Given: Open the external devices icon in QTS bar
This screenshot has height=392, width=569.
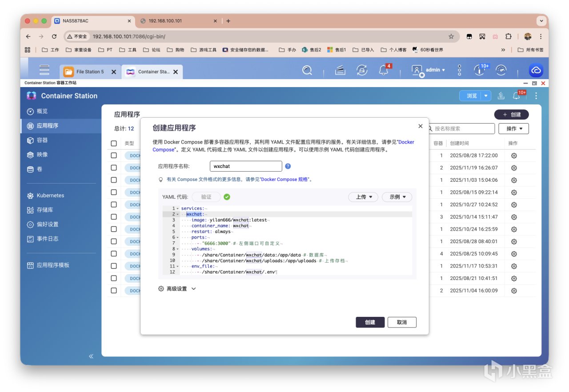Looking at the screenshot, I should point(361,70).
